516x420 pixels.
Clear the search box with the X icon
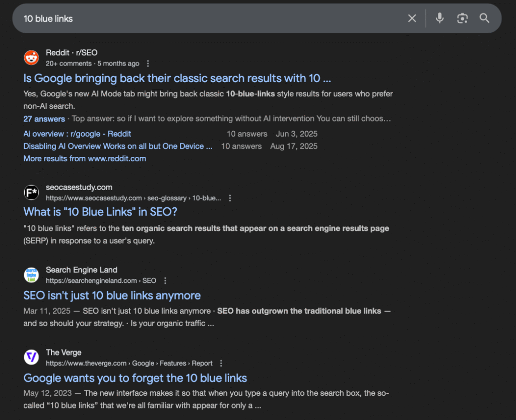coord(412,19)
